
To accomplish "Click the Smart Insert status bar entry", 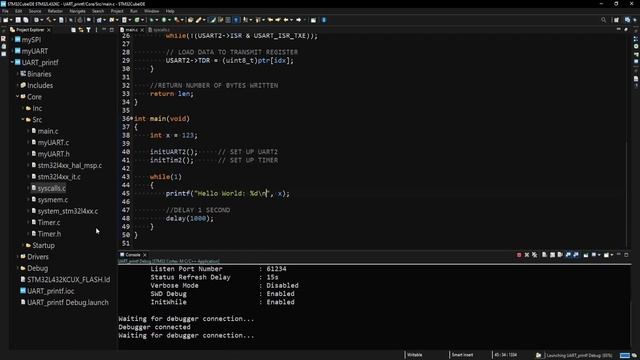I will [x=462, y=355].
